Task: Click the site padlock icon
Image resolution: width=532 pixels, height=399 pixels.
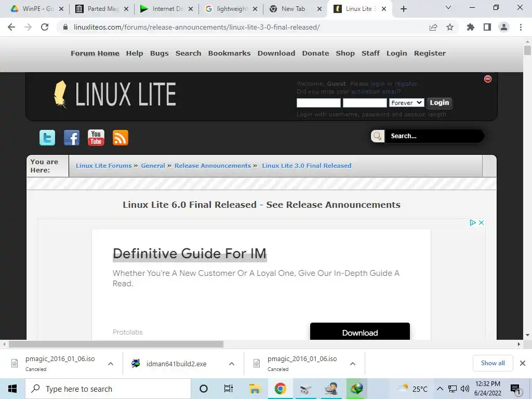Action: tap(65, 27)
